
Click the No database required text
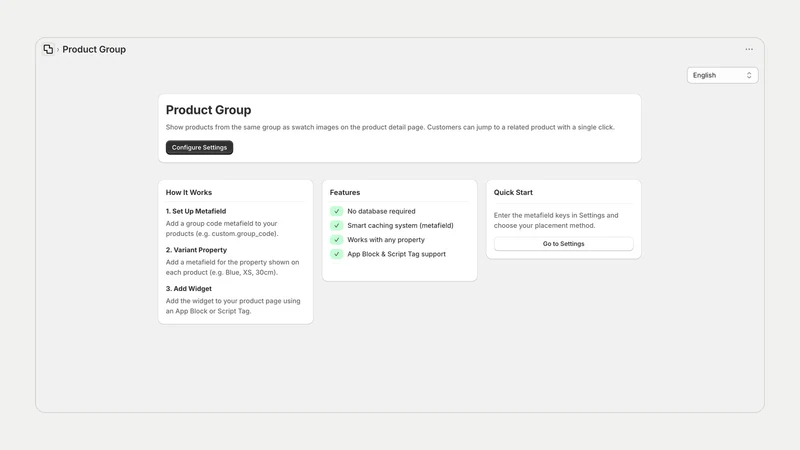[381, 211]
